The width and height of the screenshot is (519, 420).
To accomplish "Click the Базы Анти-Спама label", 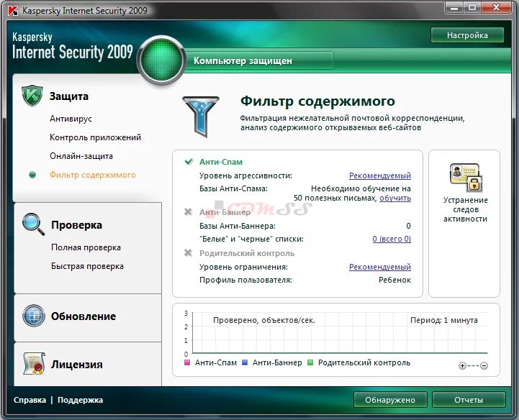I will (x=233, y=188).
